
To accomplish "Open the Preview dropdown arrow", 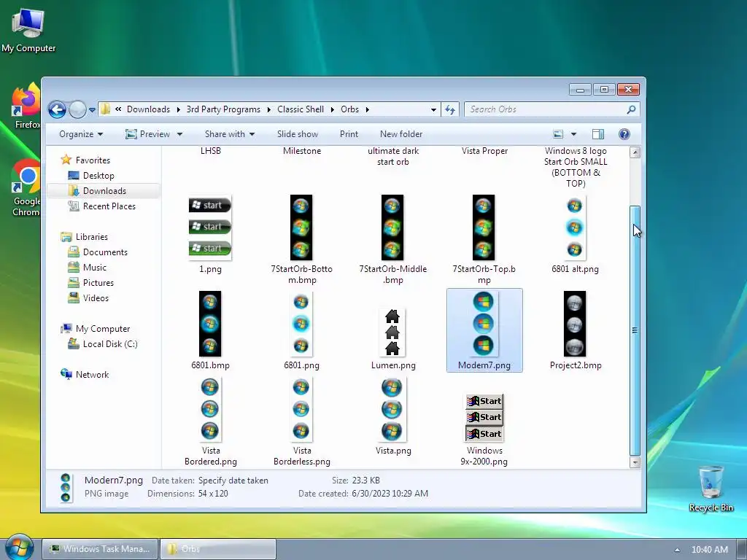I will tap(179, 134).
